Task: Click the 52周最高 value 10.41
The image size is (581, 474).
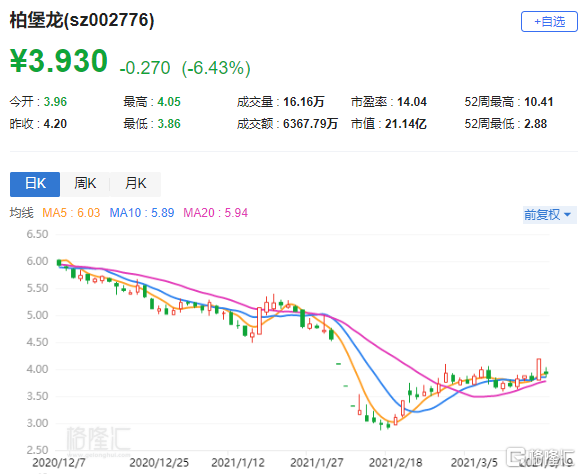Action: 538,102
